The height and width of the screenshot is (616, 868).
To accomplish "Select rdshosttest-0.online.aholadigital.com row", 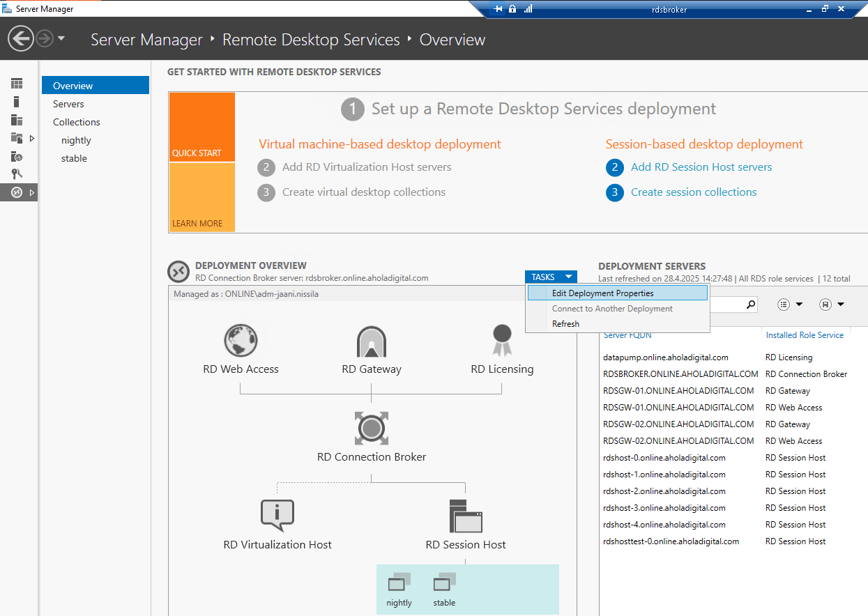I will pos(733,541).
